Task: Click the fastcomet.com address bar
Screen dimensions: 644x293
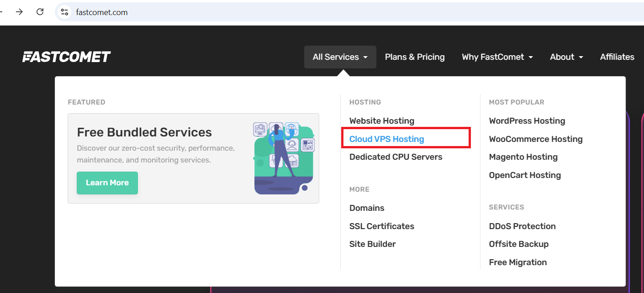Action: (x=349, y=12)
